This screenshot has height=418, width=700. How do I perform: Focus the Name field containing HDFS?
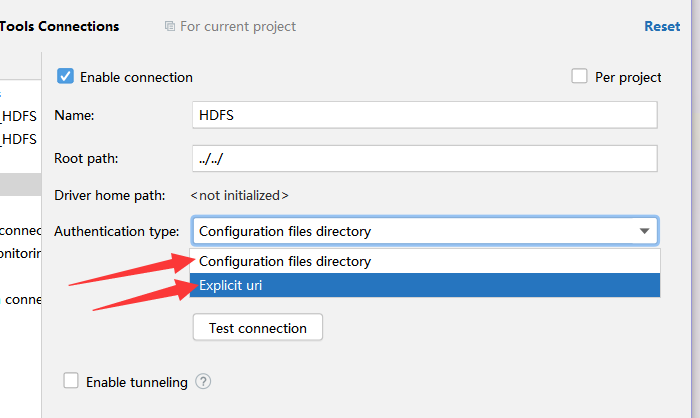click(424, 115)
